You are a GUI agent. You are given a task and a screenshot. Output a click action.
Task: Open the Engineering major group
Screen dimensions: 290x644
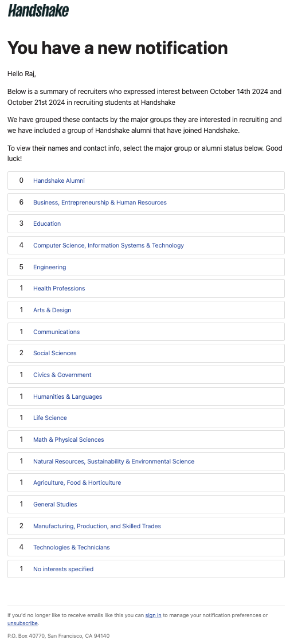point(49,267)
